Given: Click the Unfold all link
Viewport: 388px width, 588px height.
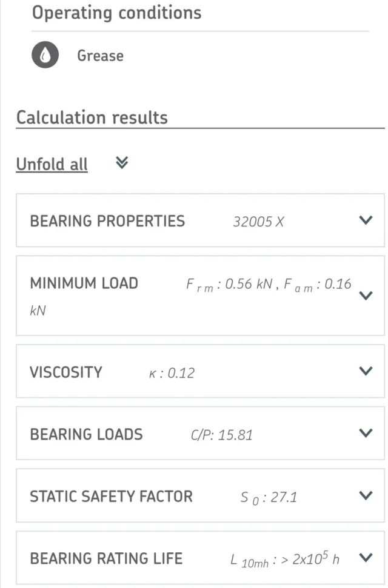Looking at the screenshot, I should click(x=52, y=164).
